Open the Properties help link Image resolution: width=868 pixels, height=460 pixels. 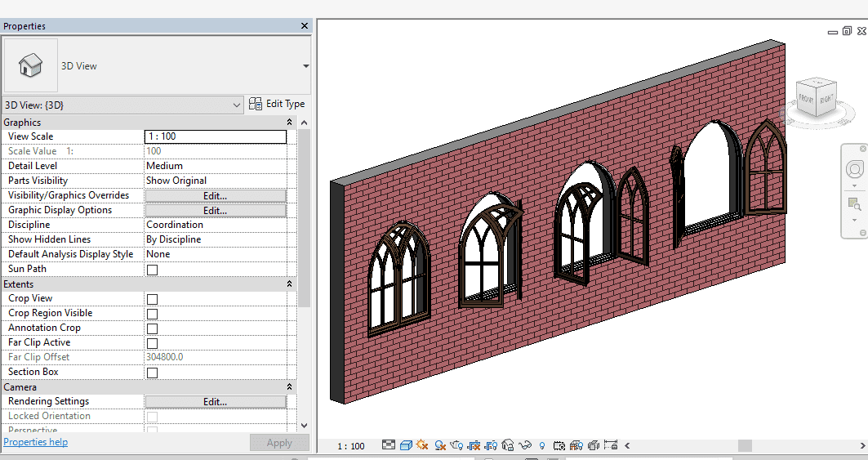[x=36, y=442]
